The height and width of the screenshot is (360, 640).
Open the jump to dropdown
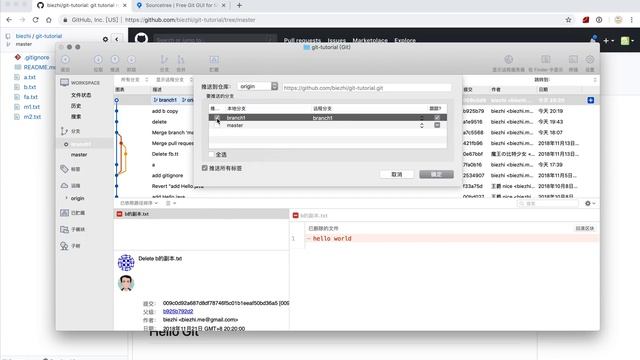[x=565, y=80]
